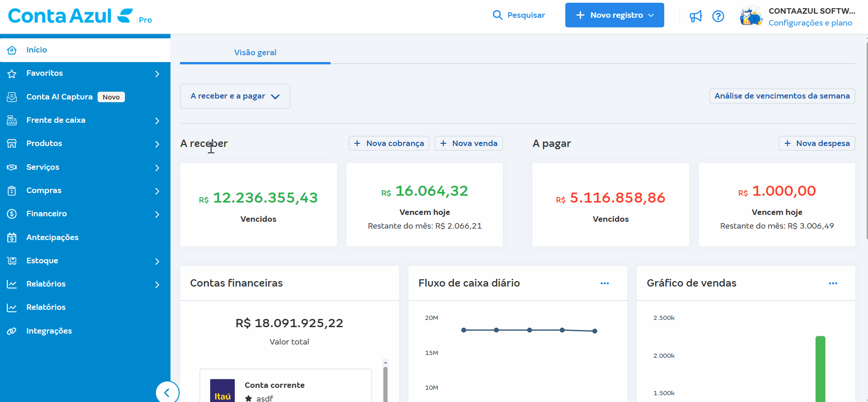
Task: Open the help question mark icon
Action: (x=718, y=16)
